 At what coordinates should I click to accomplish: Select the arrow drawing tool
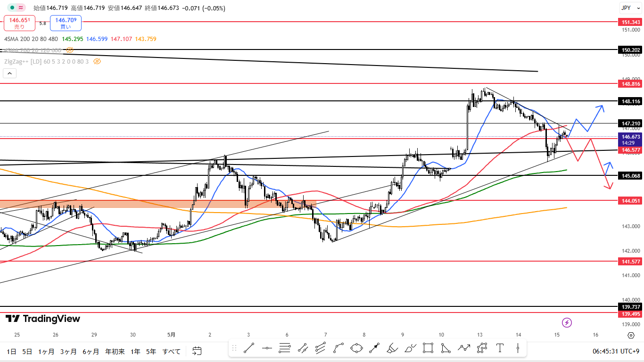[374, 348]
